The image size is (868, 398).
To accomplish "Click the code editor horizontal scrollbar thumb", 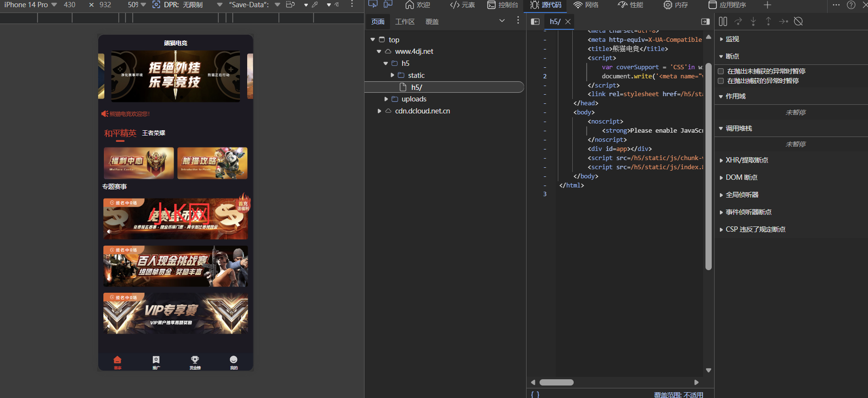I will pyautogui.click(x=556, y=383).
